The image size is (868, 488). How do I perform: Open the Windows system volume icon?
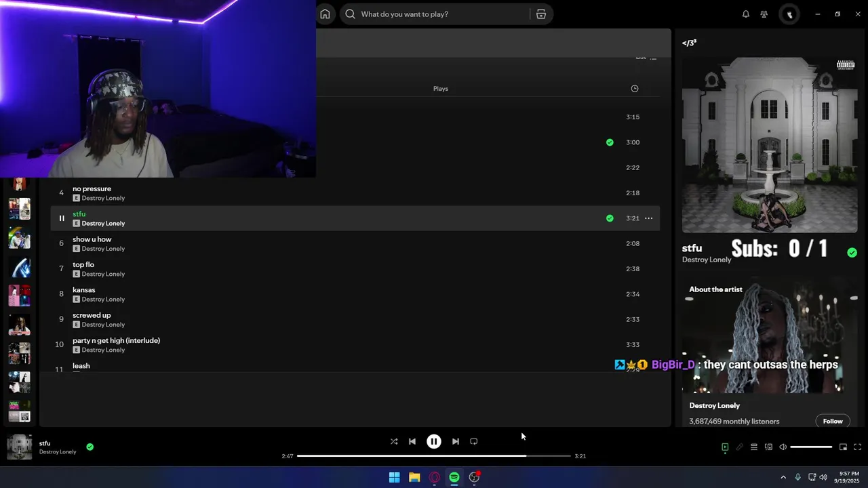(x=823, y=477)
